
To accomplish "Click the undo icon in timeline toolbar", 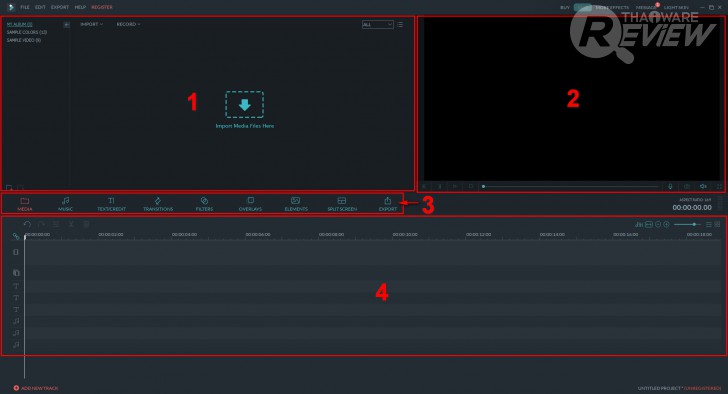I will [x=27, y=224].
